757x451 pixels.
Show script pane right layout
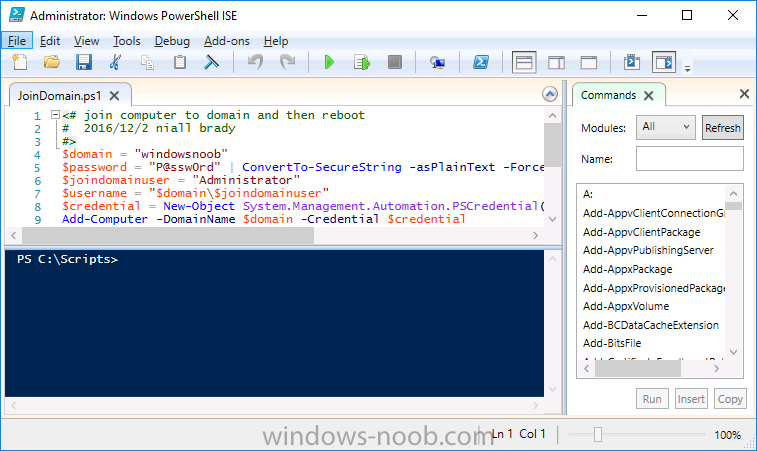pos(556,62)
